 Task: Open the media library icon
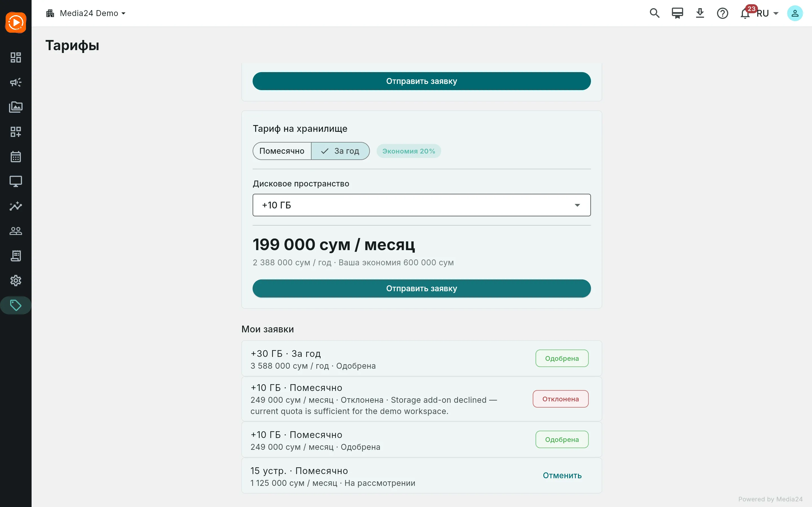tap(16, 107)
